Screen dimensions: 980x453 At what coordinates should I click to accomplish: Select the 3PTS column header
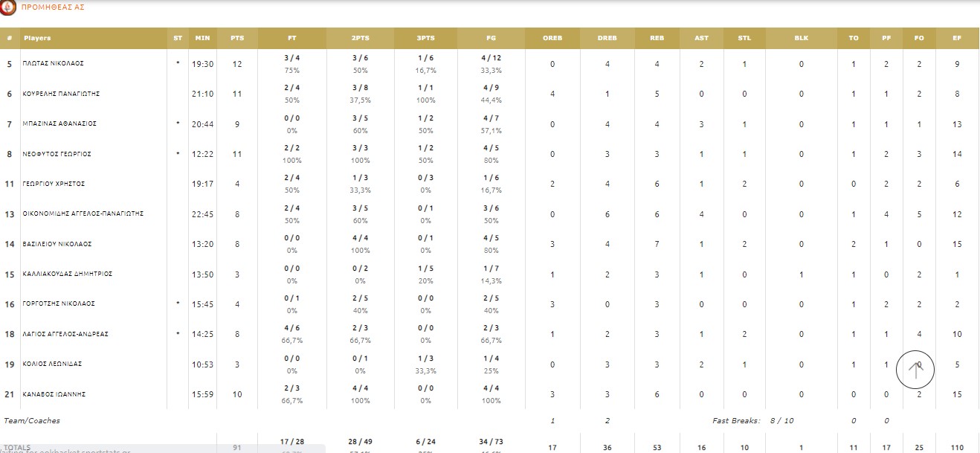coord(425,38)
